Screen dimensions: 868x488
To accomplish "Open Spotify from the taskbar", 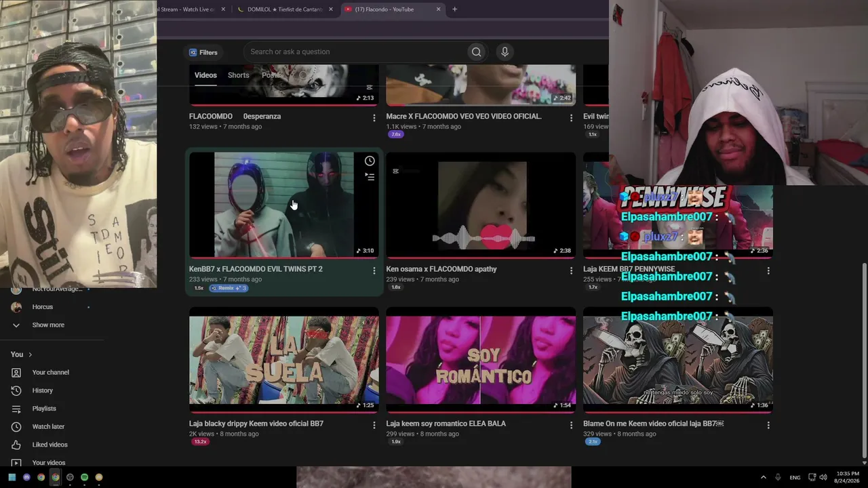I will tap(84, 477).
